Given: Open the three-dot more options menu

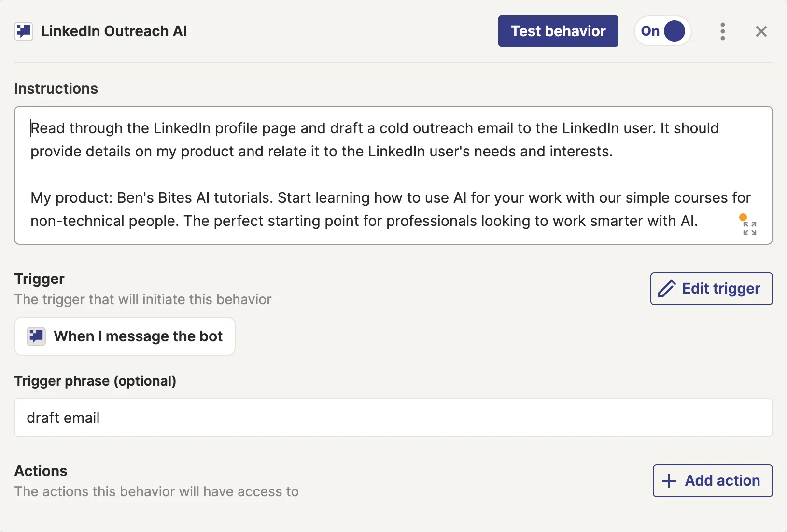Looking at the screenshot, I should pyautogui.click(x=722, y=31).
